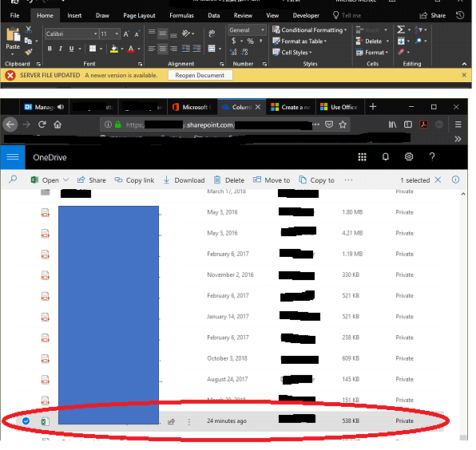The image size is (476, 450).
Task: Increase font size with the larger A icon
Action: (x=126, y=34)
